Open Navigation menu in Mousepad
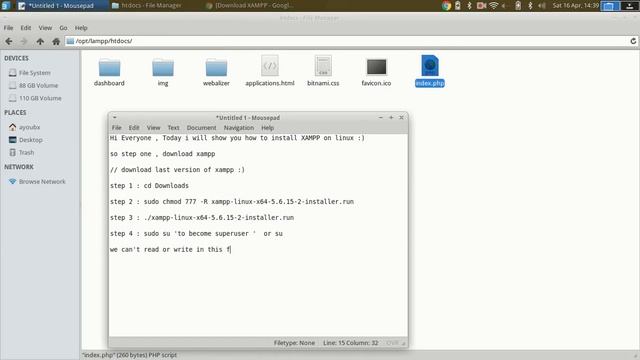640x360 pixels. click(x=239, y=128)
